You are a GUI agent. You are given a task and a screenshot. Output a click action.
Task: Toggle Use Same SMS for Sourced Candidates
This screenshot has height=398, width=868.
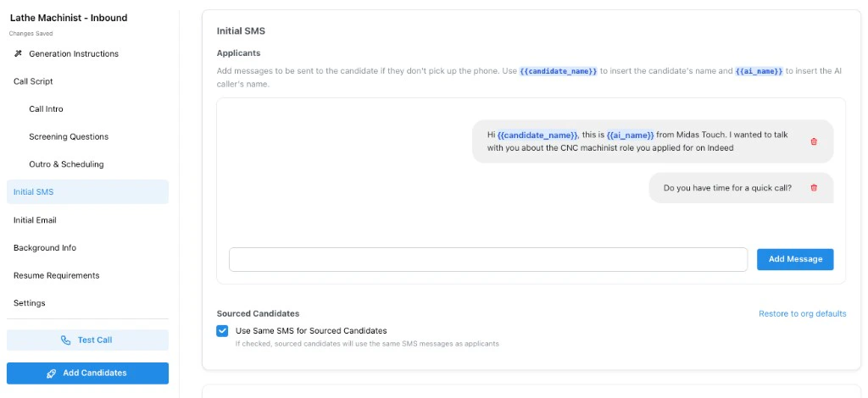point(222,331)
